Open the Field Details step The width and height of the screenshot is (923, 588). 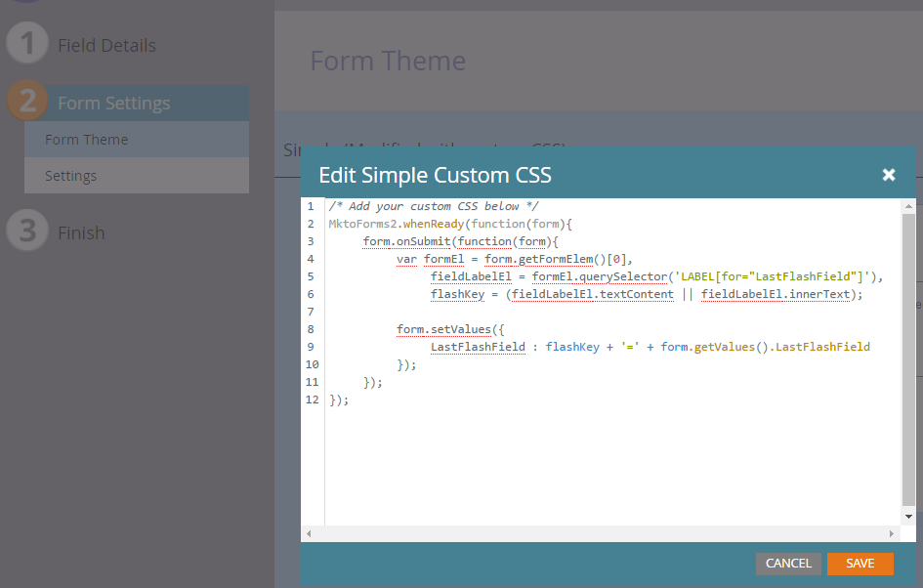click(x=106, y=46)
